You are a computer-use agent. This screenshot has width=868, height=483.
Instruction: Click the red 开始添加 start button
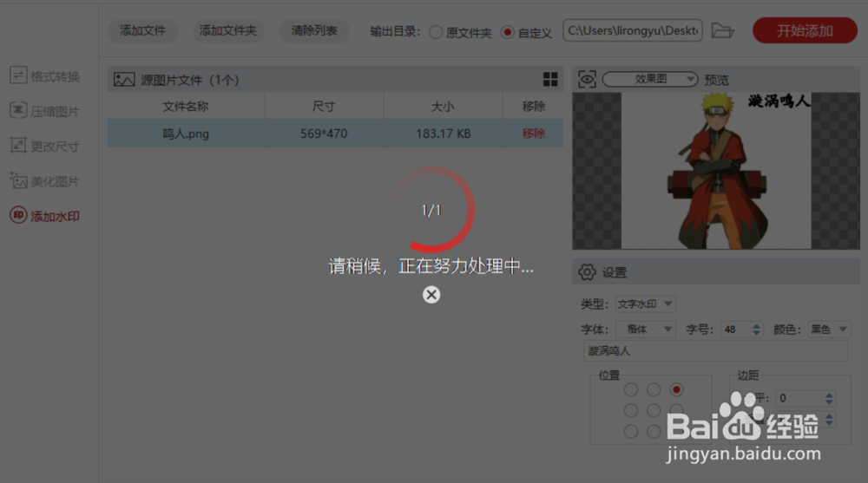805,30
